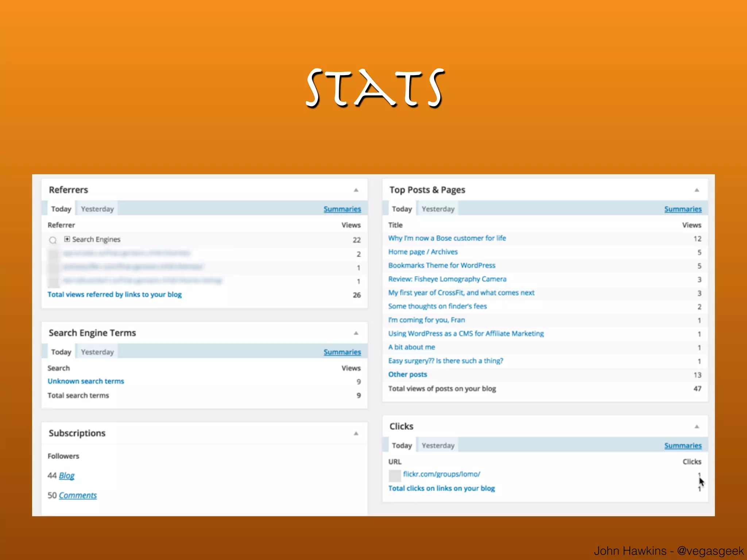Open Bookmarks Theme for WordPress post
This screenshot has height=560, width=747.
(442, 265)
